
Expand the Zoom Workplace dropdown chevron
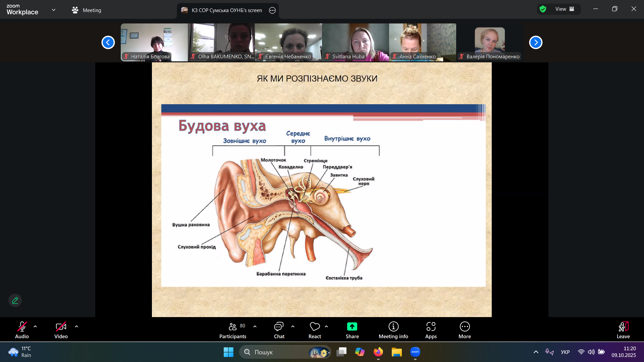[x=54, y=10]
